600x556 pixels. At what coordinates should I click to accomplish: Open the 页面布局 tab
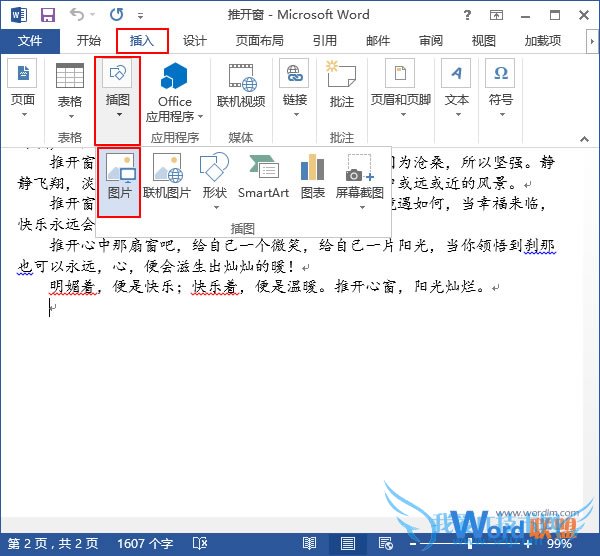point(260,41)
